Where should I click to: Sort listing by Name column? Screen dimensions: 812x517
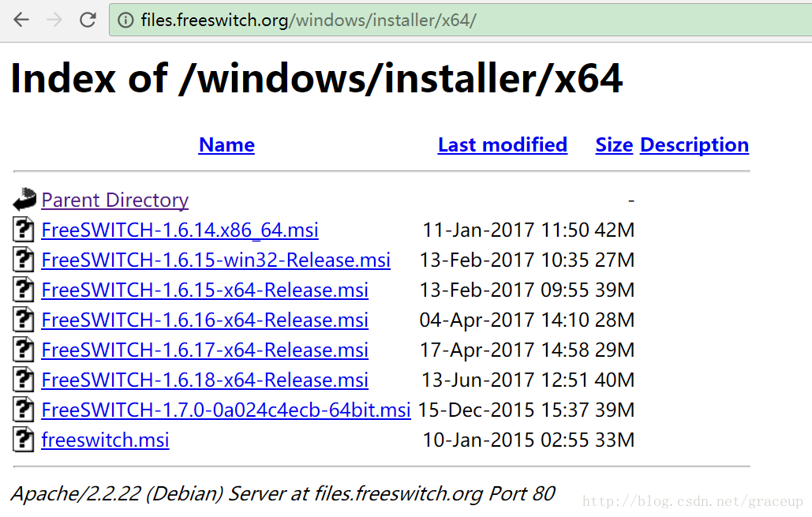tap(226, 145)
